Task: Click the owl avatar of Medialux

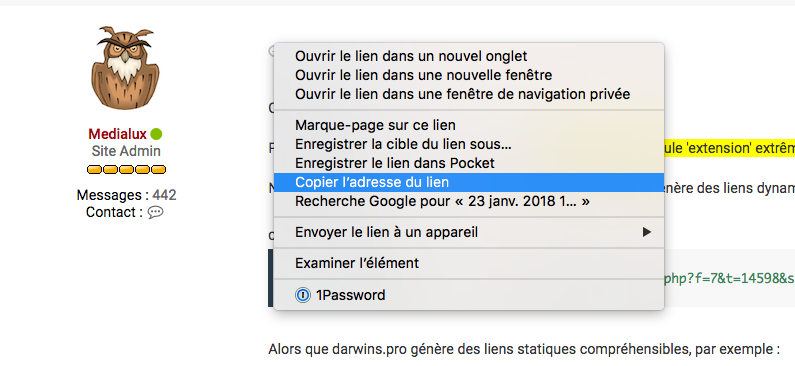Action: pyautogui.click(x=125, y=67)
